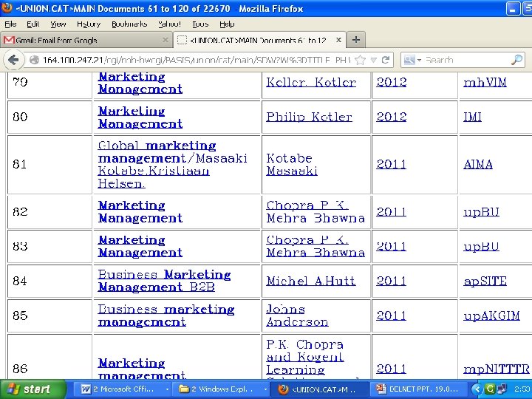This screenshot has height=399, width=532.
Task: Click the Windows start button
Action: coord(33,389)
